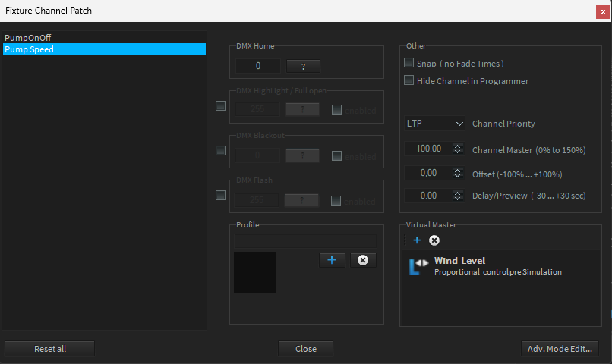Enable the DMX HighLight / Full open section
Image resolution: width=612 pixels, height=364 pixels.
pos(221,106)
